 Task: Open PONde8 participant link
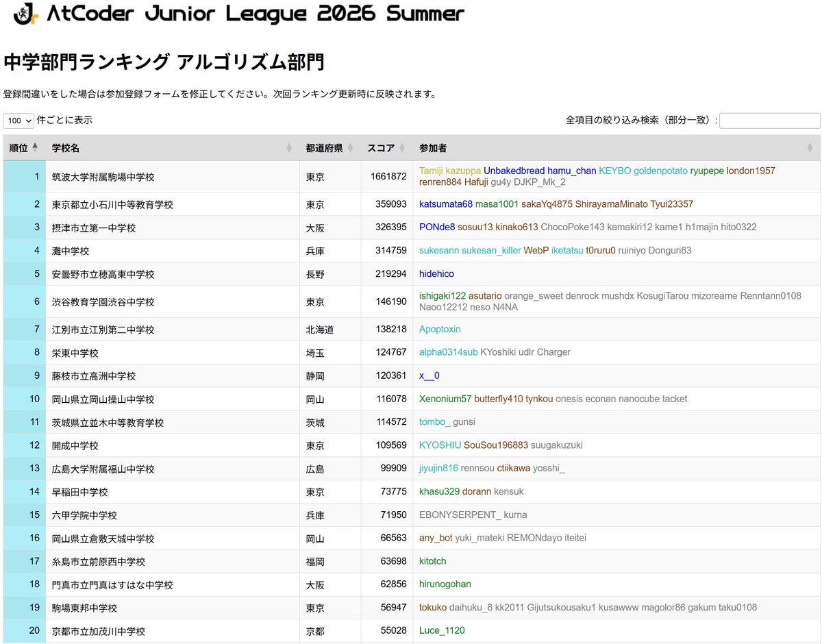pyautogui.click(x=437, y=227)
